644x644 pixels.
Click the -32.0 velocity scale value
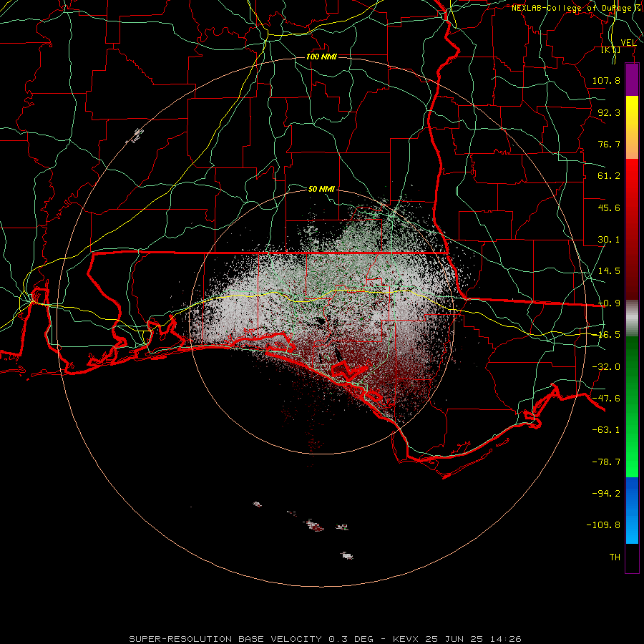pyautogui.click(x=606, y=367)
